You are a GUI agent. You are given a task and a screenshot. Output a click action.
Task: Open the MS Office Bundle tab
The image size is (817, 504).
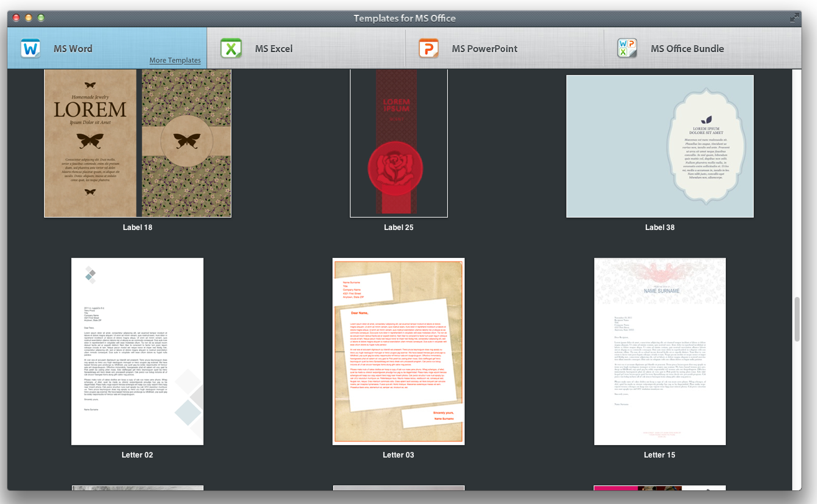(x=687, y=48)
